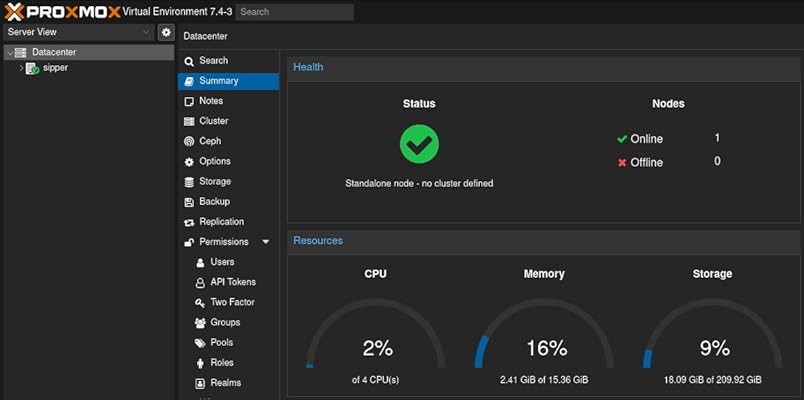Click the Notes icon in sidebar

(189, 101)
